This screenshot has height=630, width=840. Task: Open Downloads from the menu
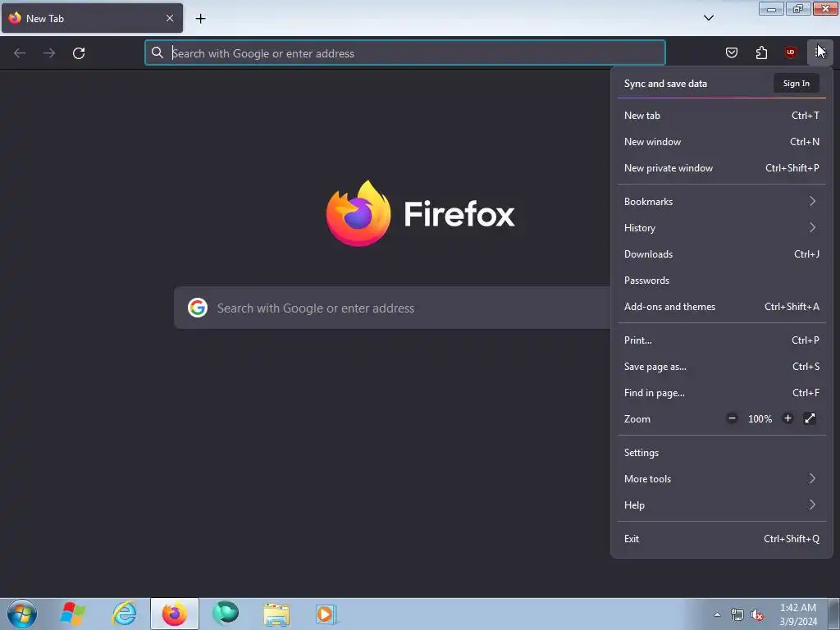click(x=722, y=254)
